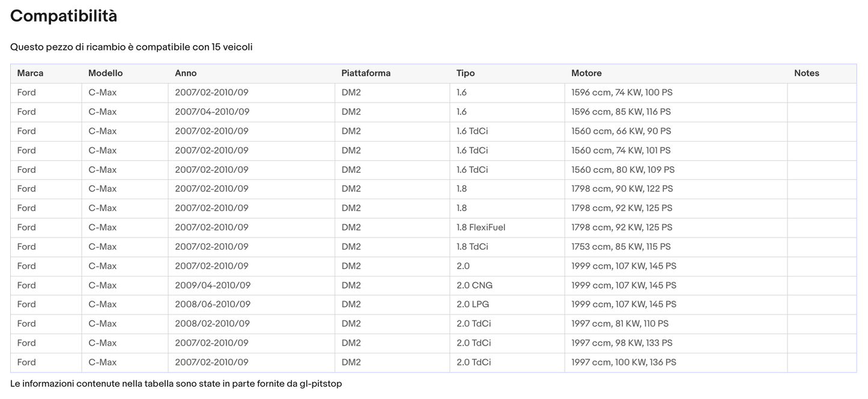
Task: Click the Anno column header
Action: pyautogui.click(x=186, y=73)
